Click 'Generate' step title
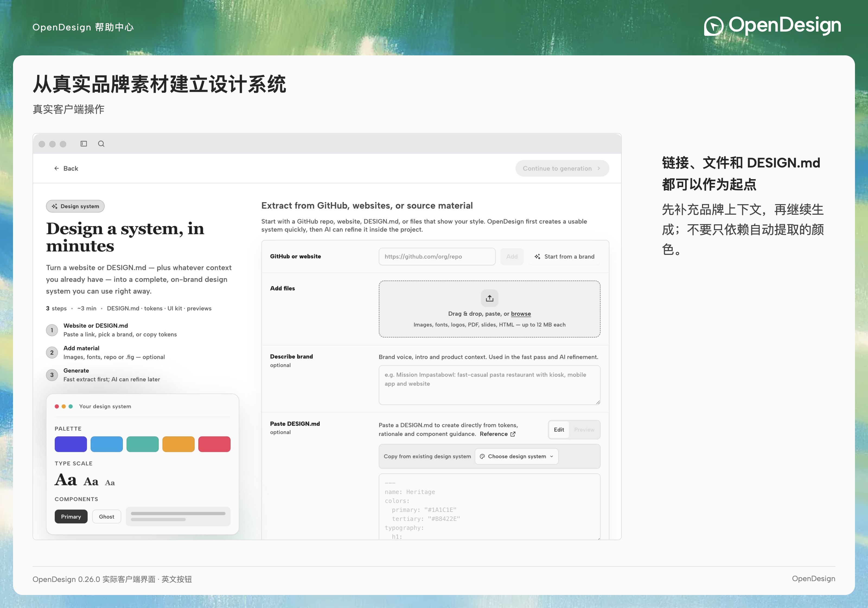Image resolution: width=868 pixels, height=608 pixels. click(x=76, y=370)
